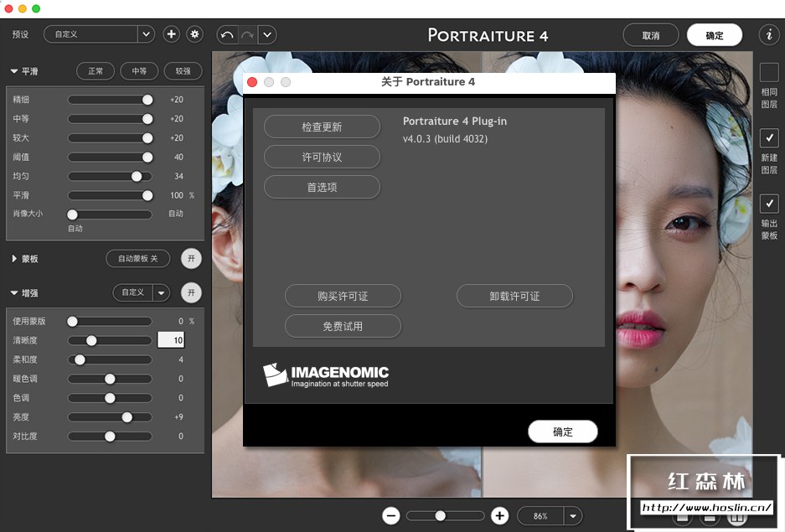This screenshot has width=785, height=532.
Task: Click the 平滑 100% slider handle
Action: [147, 195]
